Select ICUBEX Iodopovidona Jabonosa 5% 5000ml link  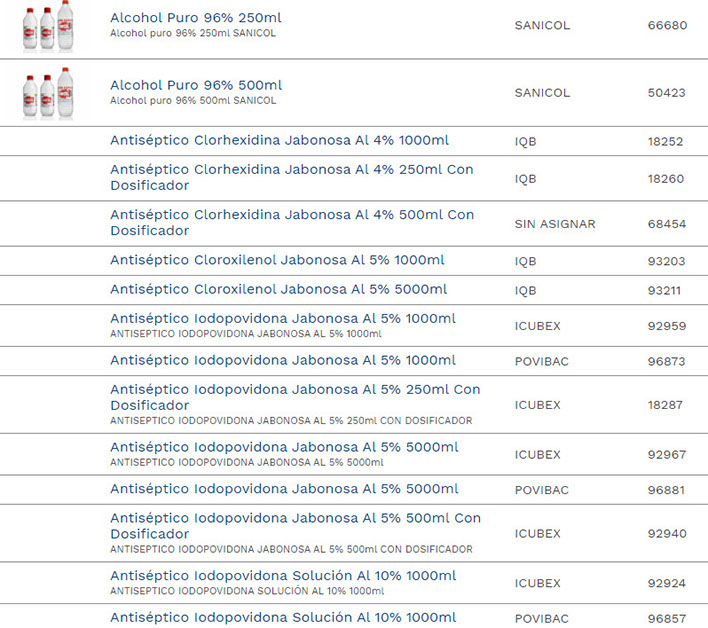pos(284,447)
